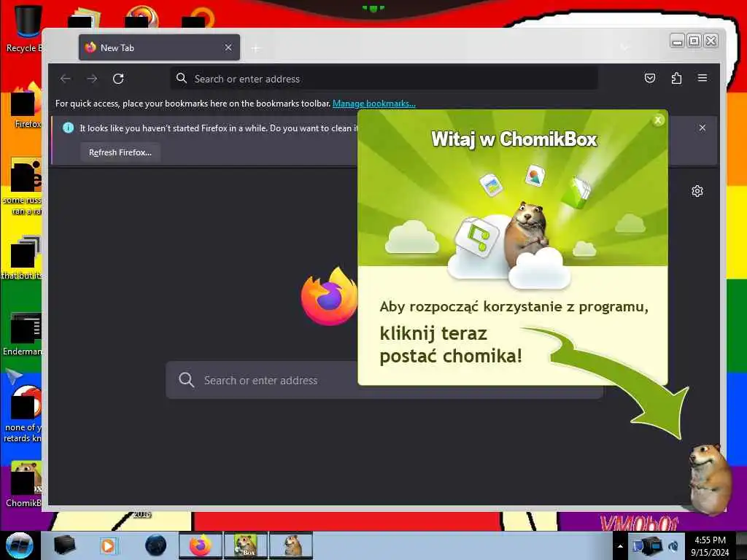Select the New Tab tab in Firefox

pos(159,47)
